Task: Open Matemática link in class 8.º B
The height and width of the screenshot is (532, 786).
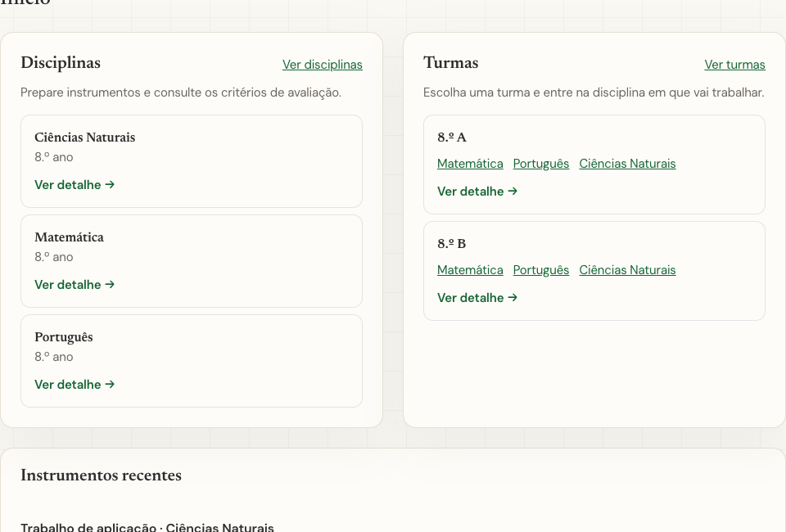Action: [x=470, y=270]
